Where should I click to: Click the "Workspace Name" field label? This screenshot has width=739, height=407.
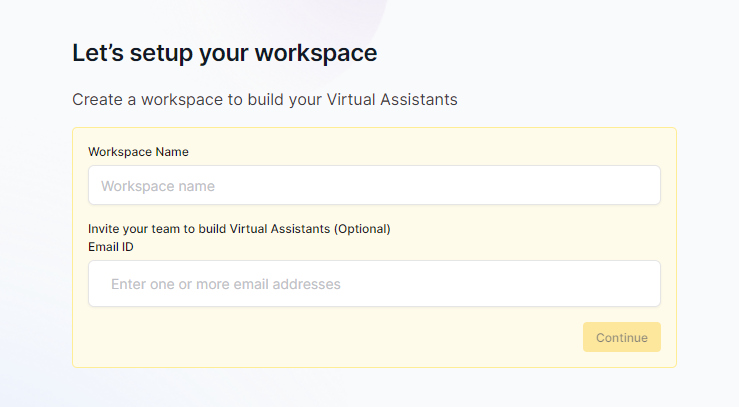tap(138, 152)
